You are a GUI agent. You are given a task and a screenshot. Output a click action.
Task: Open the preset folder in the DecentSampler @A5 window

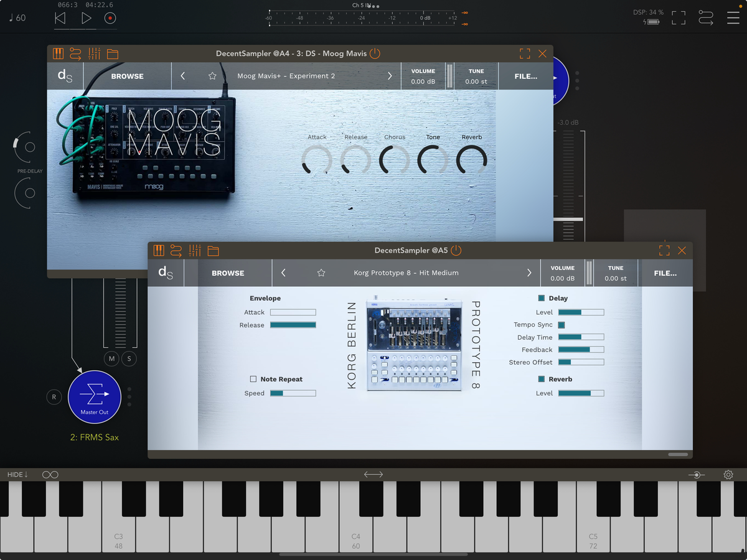coord(214,251)
